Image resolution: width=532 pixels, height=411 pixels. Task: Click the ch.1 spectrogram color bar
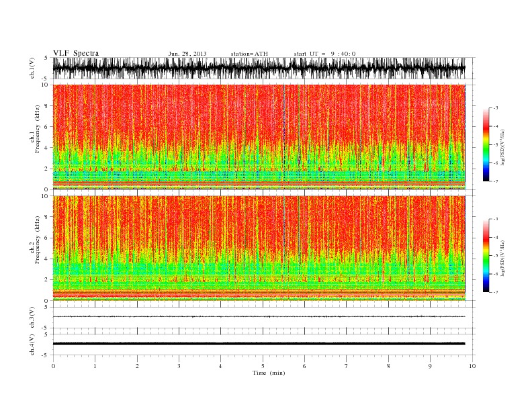tap(486, 144)
